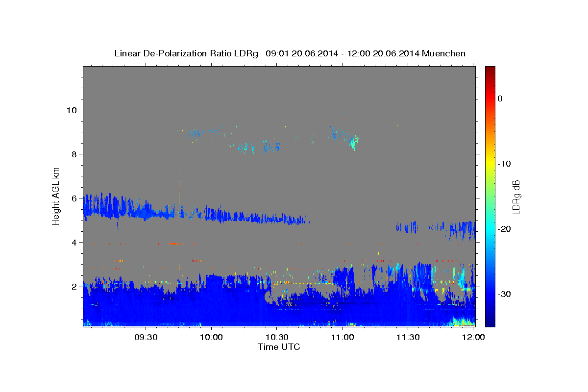
Task: Click the 10:00 time tick label
Action: click(x=211, y=337)
